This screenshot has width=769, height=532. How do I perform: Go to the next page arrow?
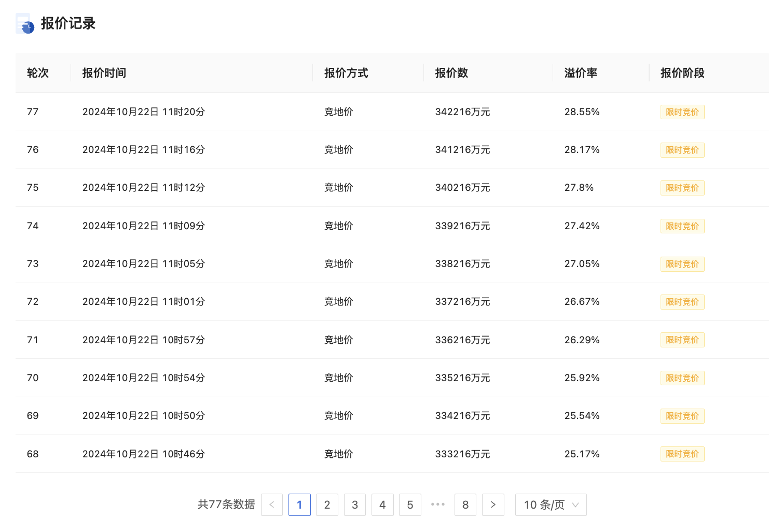click(493, 505)
